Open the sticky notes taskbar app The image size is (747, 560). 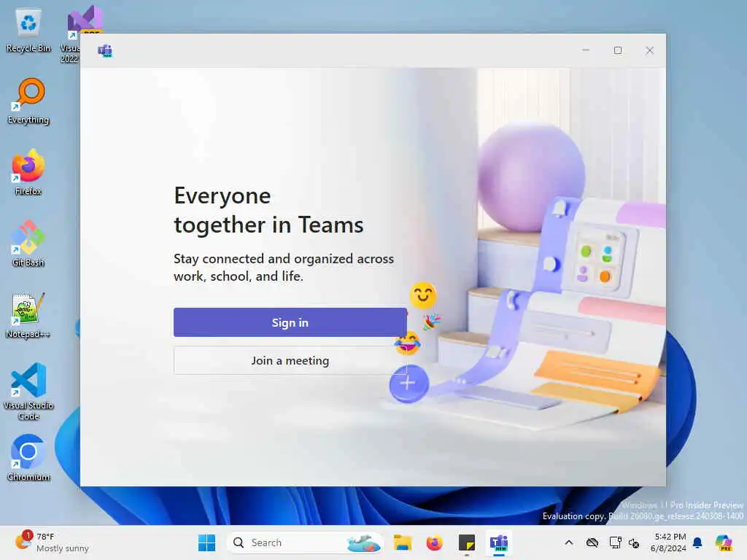tap(466, 542)
